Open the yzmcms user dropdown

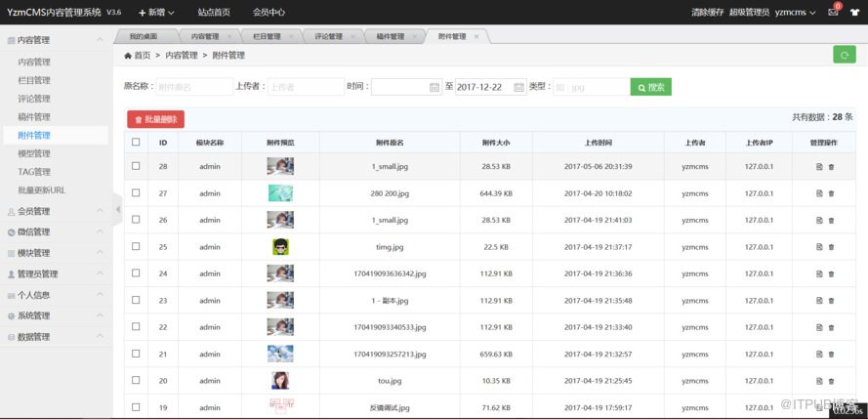coord(796,12)
